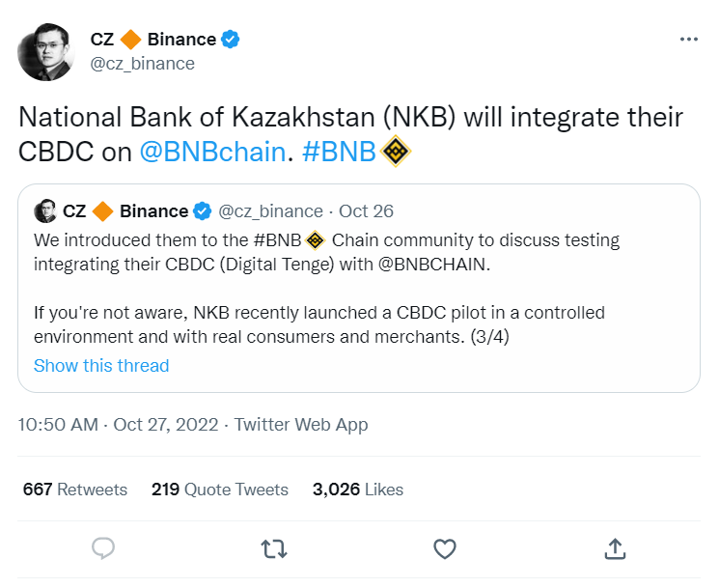Viewport: 719px width, 588px height.
Task: Click the share upload icon
Action: [x=614, y=548]
